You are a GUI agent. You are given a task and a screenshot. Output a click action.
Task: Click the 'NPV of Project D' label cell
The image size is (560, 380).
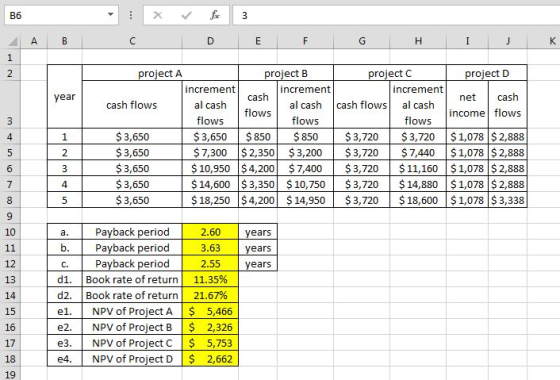click(x=132, y=359)
